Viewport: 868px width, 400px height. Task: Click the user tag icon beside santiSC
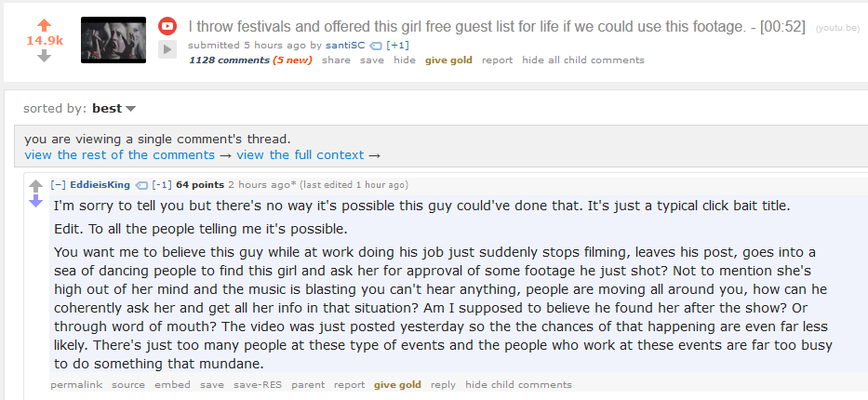(376, 45)
